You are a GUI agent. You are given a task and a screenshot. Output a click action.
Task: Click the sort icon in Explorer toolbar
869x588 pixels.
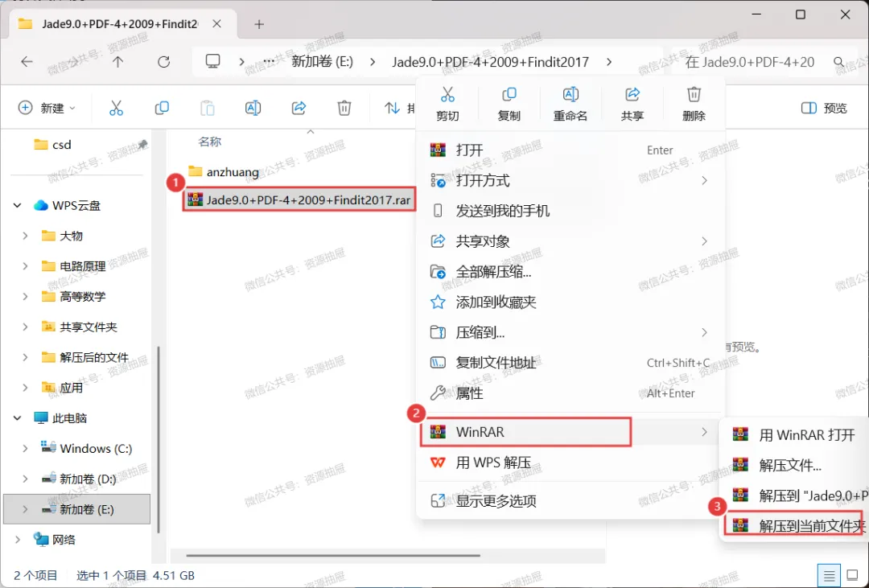[393, 108]
